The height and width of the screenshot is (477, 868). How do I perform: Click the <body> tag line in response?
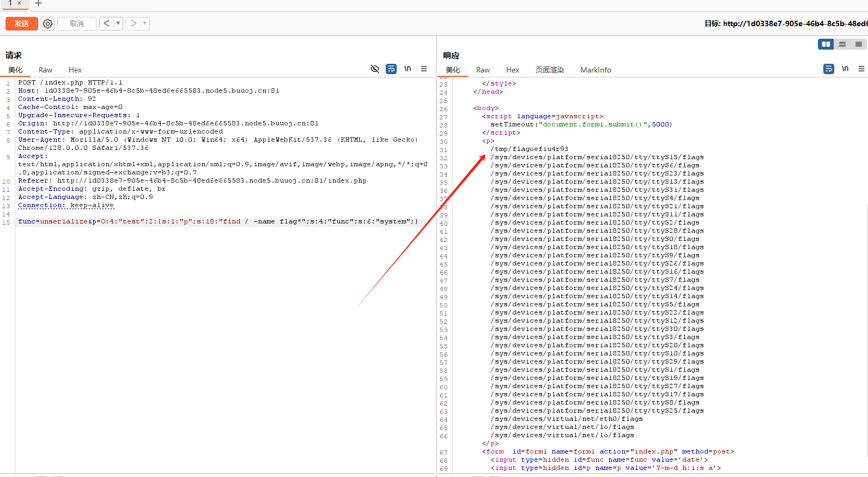[486, 108]
